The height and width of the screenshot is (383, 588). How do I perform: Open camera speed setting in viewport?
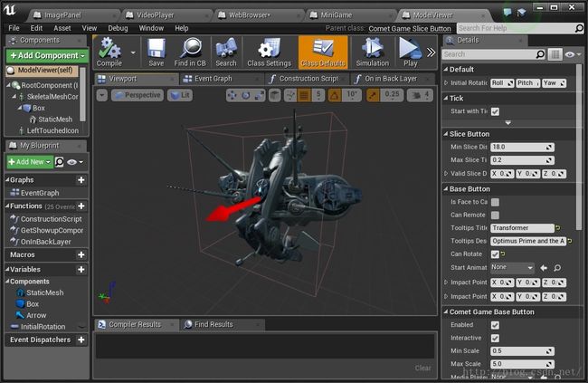click(x=421, y=95)
